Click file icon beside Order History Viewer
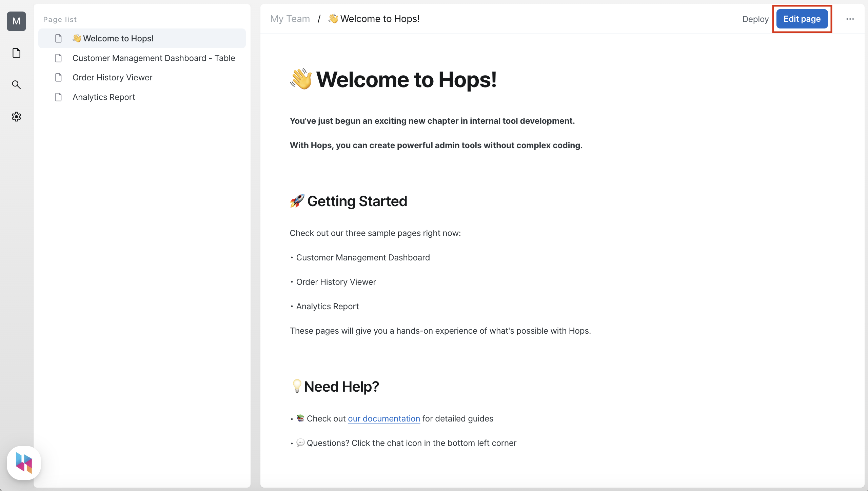This screenshot has height=491, width=868. point(58,77)
